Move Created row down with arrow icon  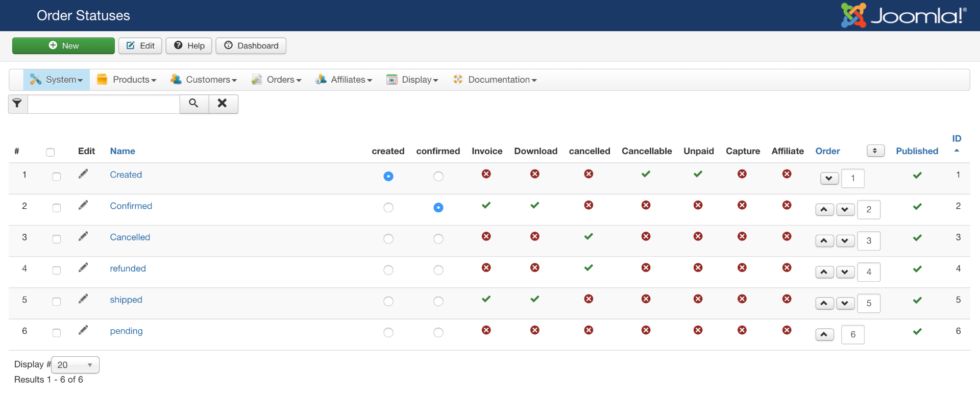(829, 179)
